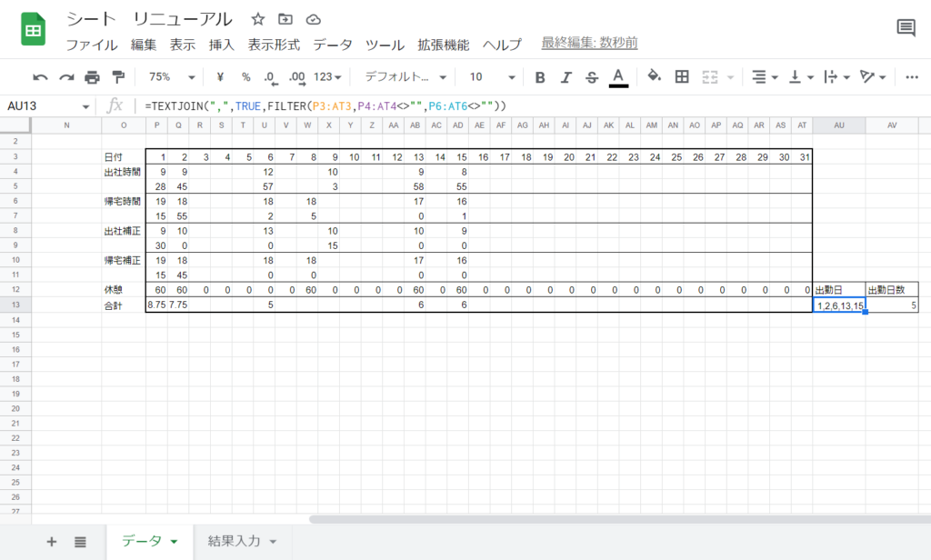Decrease decimal places
The height and width of the screenshot is (560, 931).
pyautogui.click(x=268, y=77)
